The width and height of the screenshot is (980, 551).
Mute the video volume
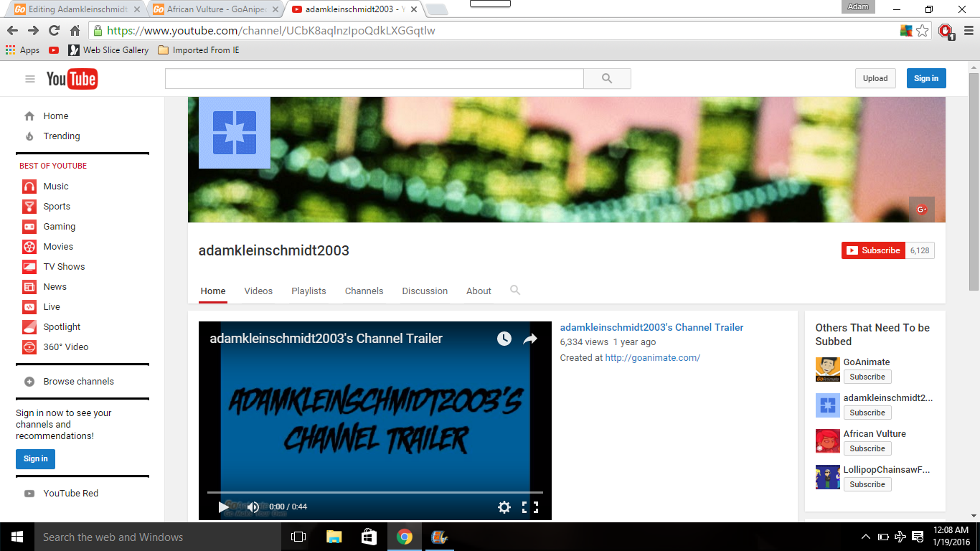(x=253, y=507)
